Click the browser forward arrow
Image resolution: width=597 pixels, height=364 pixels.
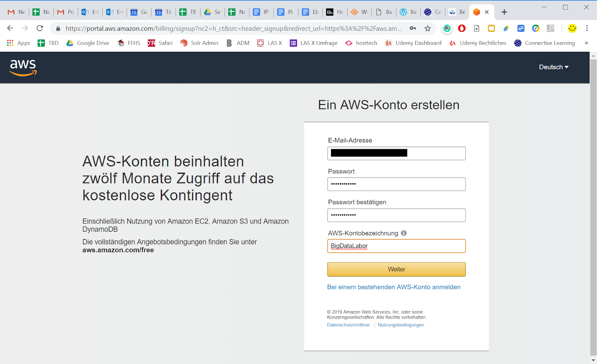tap(25, 28)
